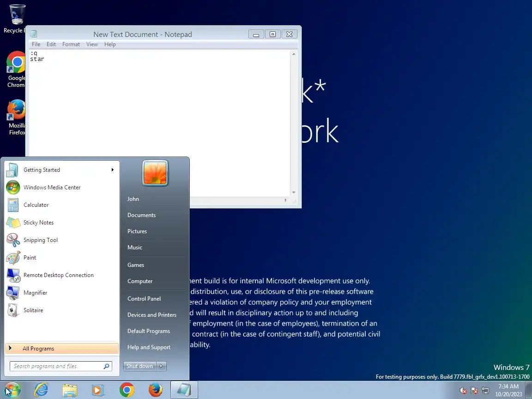
Task: Open Shut down options arrow
Action: pos(162,366)
